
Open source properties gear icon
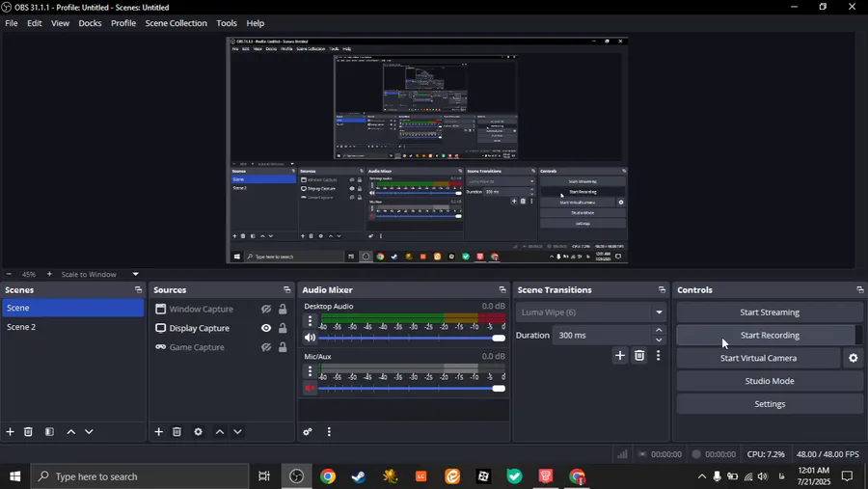(198, 431)
